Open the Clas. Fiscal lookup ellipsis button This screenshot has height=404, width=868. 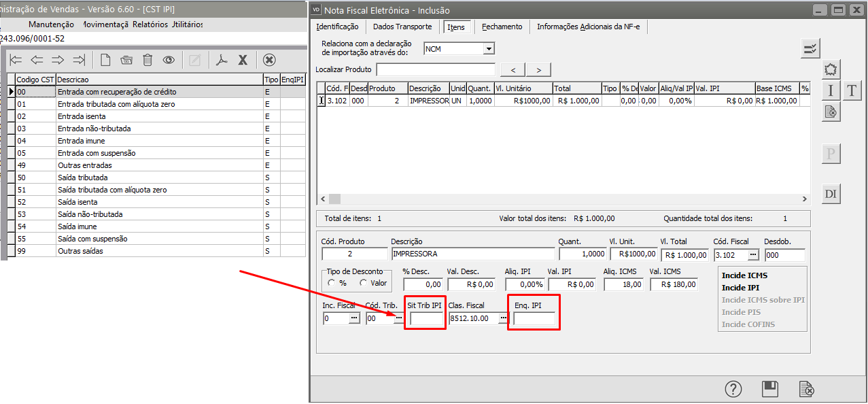tap(503, 318)
